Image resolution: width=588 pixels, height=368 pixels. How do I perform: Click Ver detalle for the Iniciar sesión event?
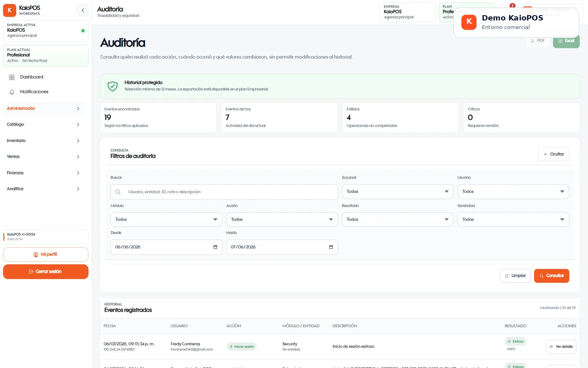[x=561, y=347]
